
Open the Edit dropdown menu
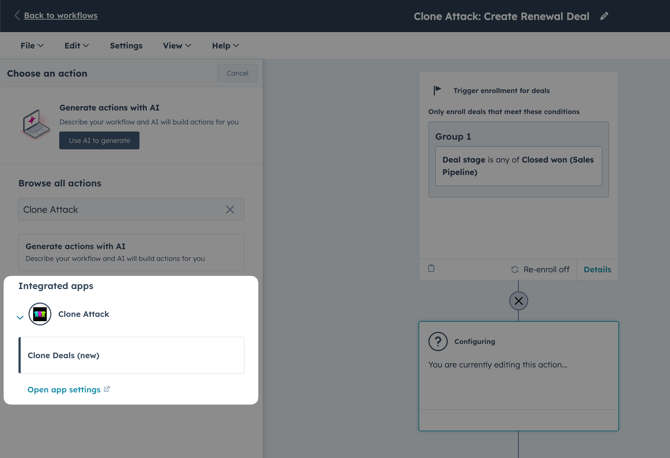click(x=76, y=46)
